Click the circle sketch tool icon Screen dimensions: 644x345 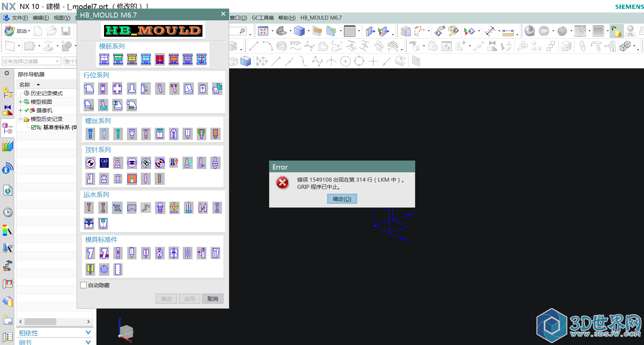coord(345,61)
